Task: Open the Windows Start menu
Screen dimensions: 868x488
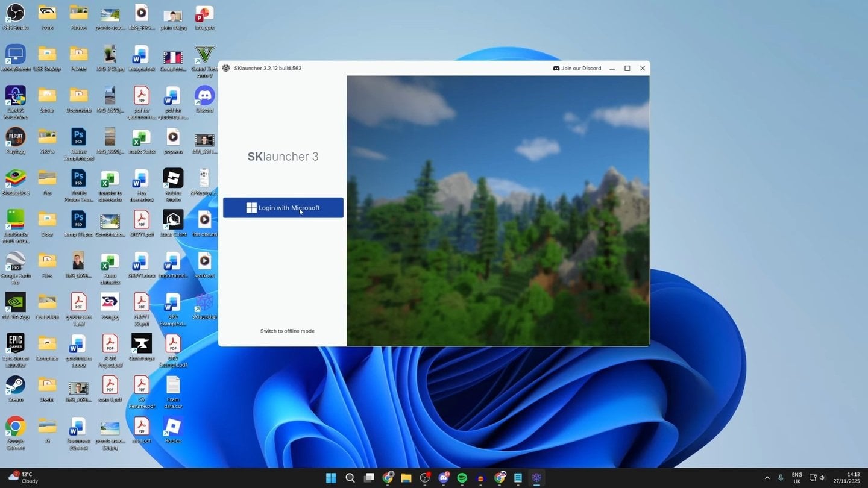Action: coord(331,478)
